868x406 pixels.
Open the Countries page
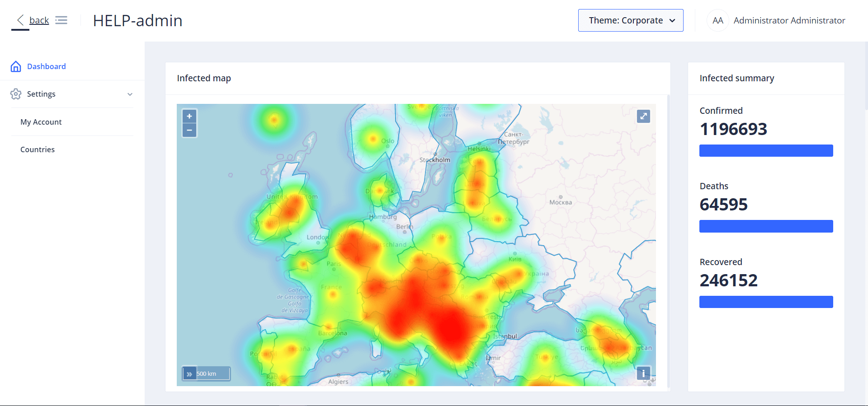tap(38, 149)
